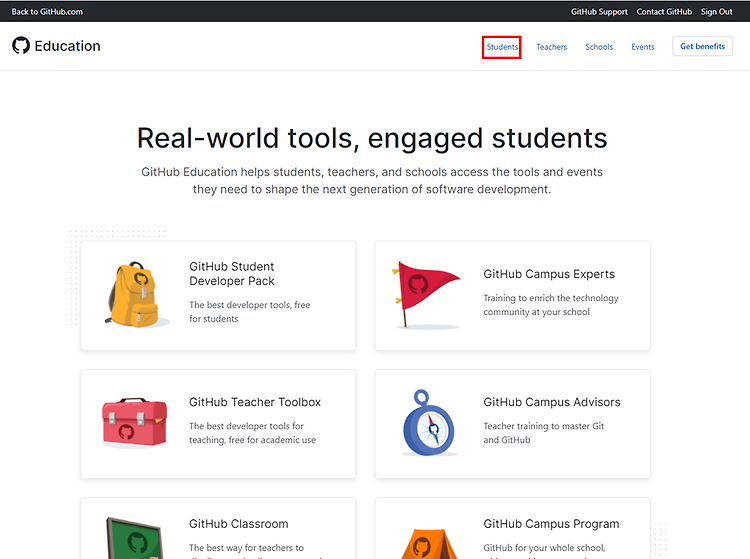This screenshot has width=750, height=559.
Task: Click the green chalkboard GitHub Classroom icon
Action: coord(135,538)
